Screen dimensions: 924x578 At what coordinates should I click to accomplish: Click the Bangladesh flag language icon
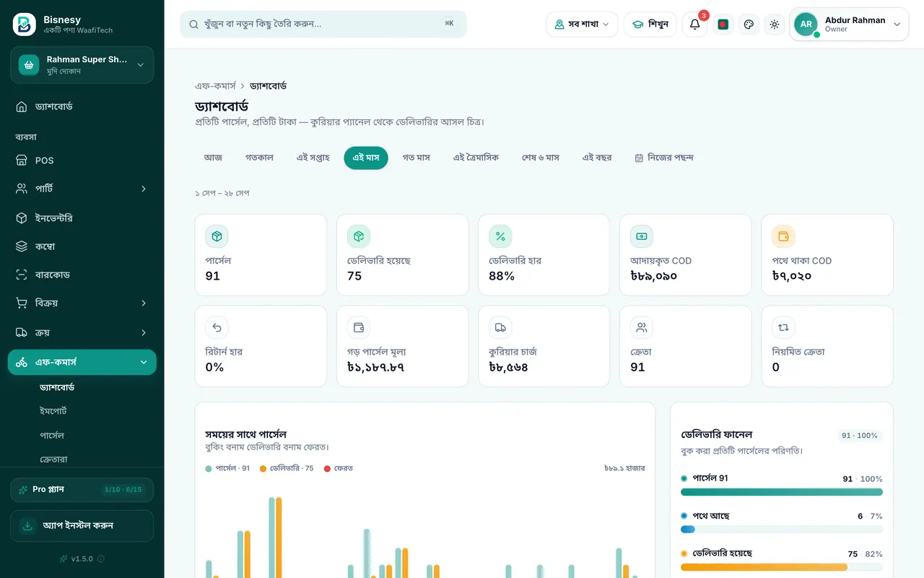[723, 25]
